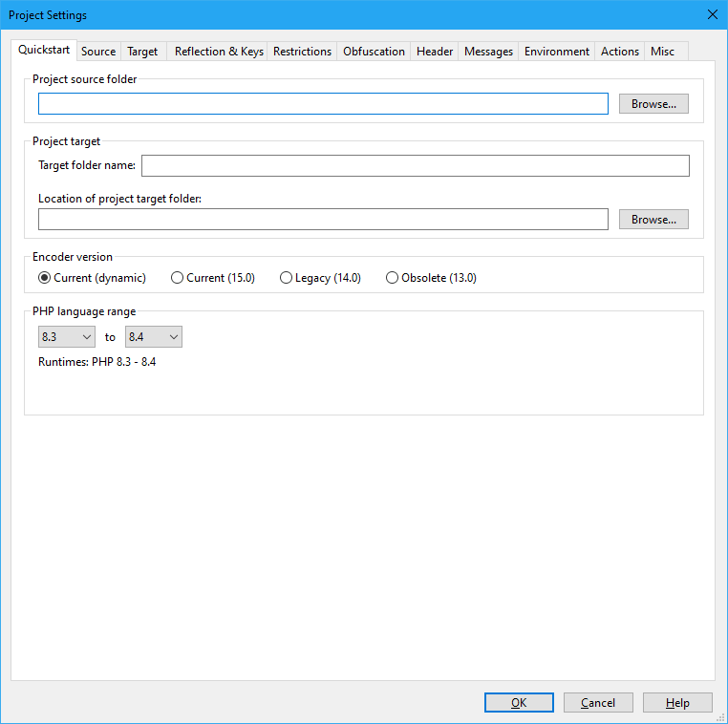The height and width of the screenshot is (724, 728).
Task: Open the Target tab
Action: 142,52
